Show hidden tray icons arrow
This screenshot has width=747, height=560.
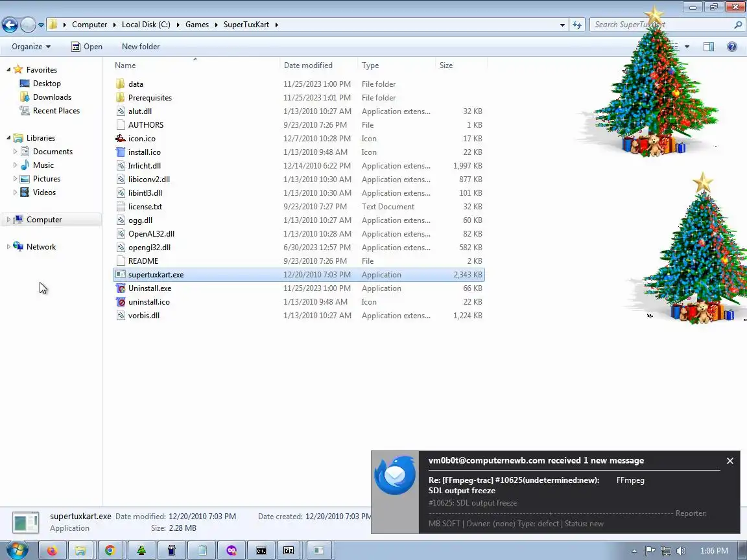[634, 551]
